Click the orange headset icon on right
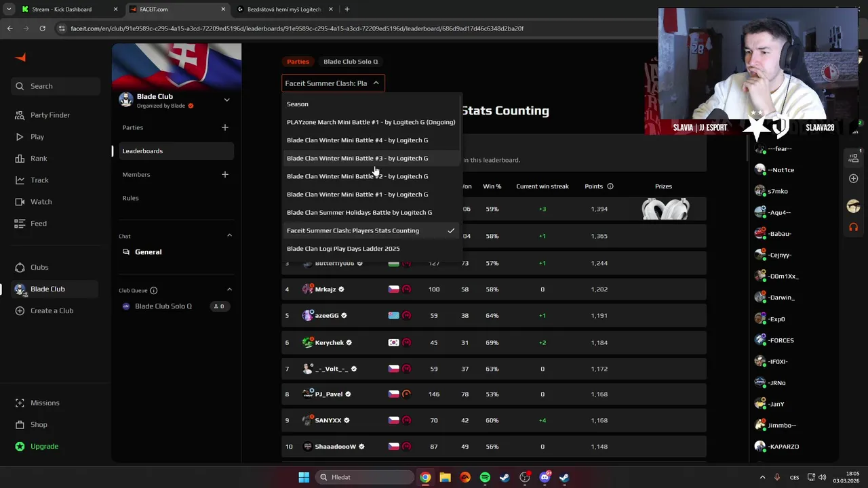This screenshot has height=488, width=868. pyautogui.click(x=854, y=227)
